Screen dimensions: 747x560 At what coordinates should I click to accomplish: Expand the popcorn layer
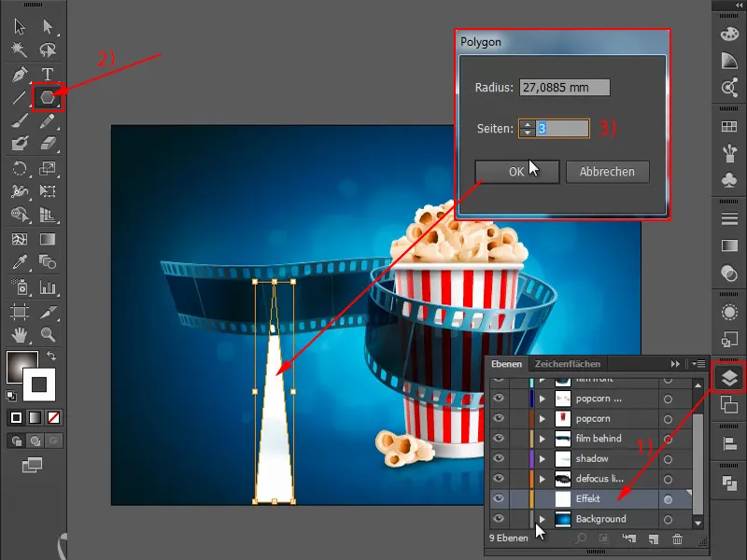click(543, 418)
